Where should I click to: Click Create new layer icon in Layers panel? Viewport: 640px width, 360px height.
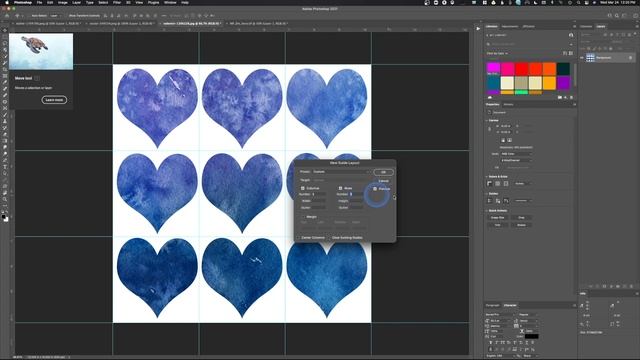point(624,287)
